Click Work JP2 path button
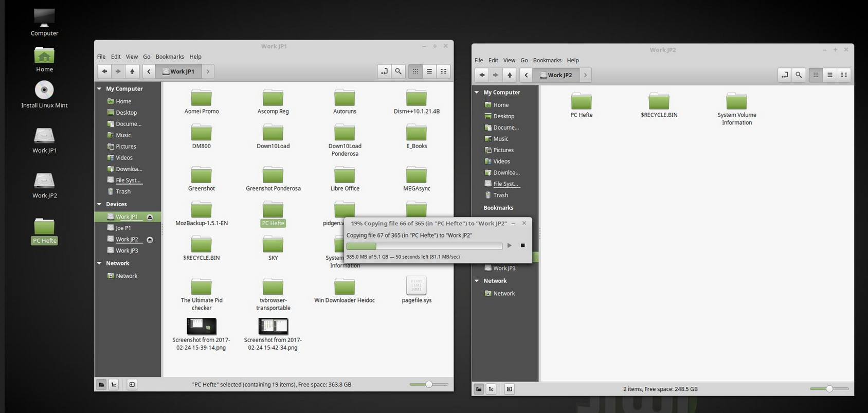The height and width of the screenshot is (413, 868). coord(556,75)
